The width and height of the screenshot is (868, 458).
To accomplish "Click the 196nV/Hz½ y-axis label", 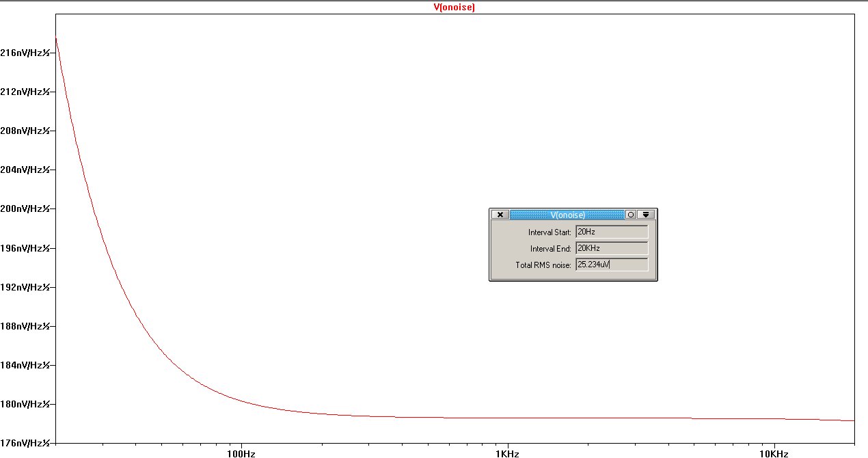I will click(x=25, y=247).
